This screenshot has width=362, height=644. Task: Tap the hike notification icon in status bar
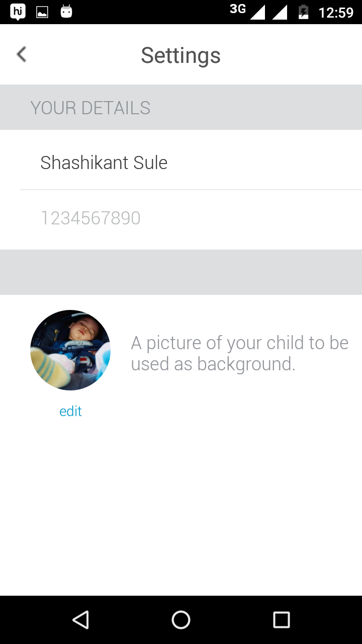(x=18, y=12)
